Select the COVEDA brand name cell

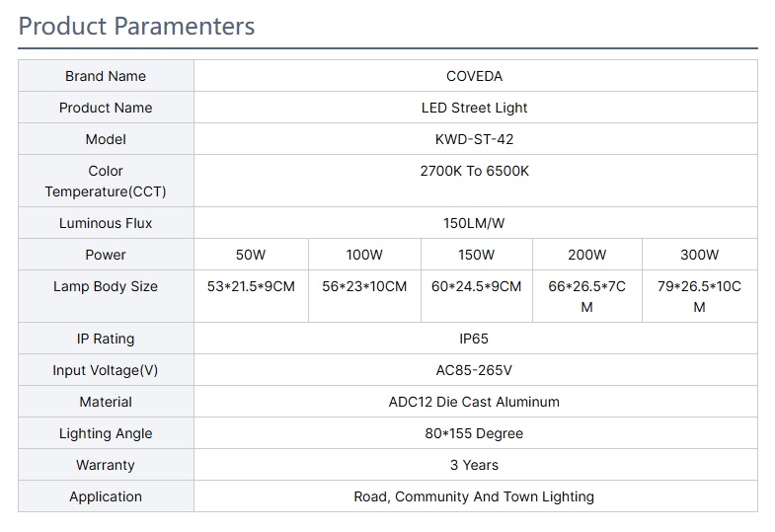coord(474,76)
